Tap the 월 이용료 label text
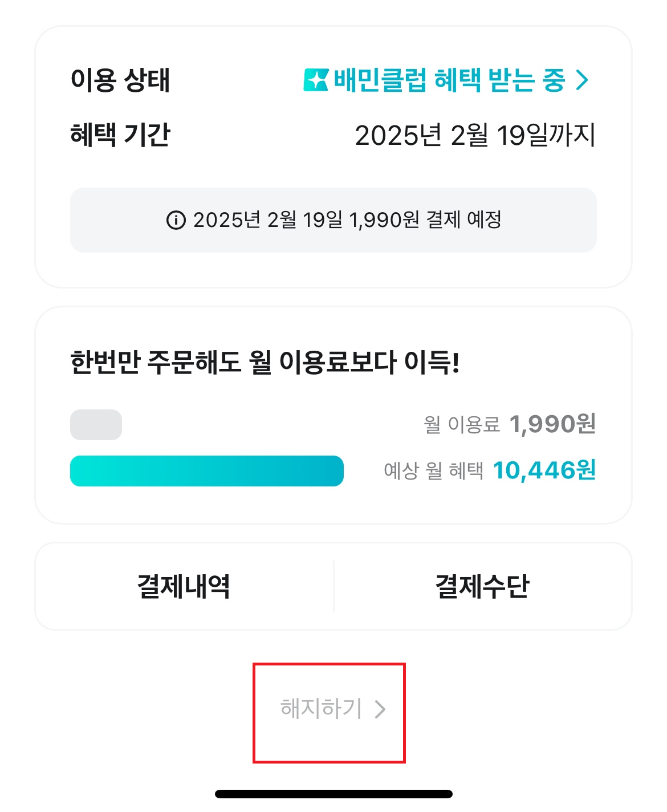 [x=461, y=425]
